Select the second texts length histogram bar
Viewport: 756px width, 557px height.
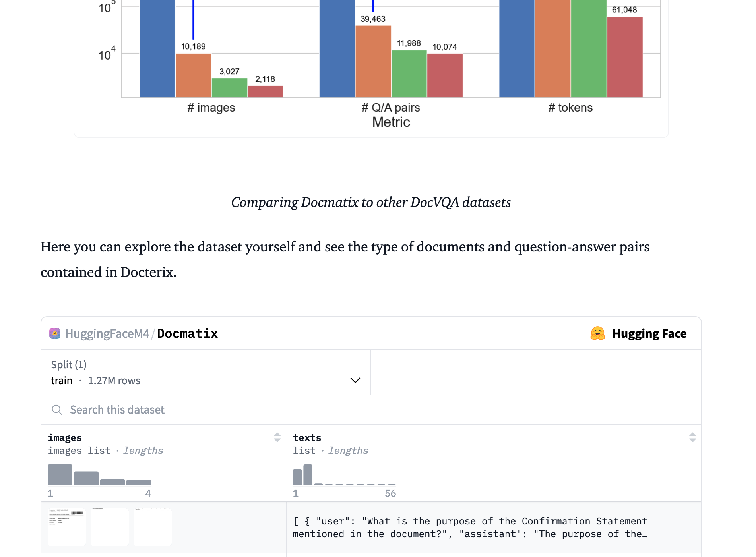click(x=308, y=475)
